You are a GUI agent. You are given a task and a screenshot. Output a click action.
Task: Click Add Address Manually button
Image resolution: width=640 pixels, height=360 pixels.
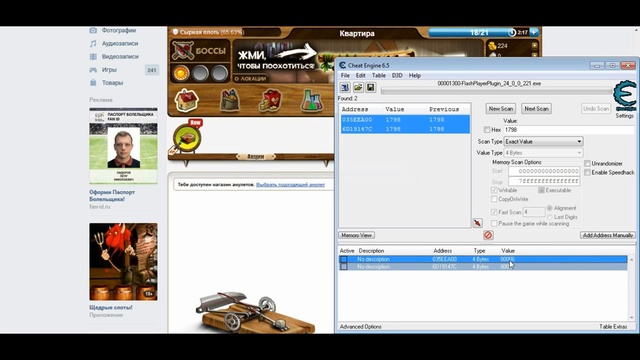[x=607, y=235]
